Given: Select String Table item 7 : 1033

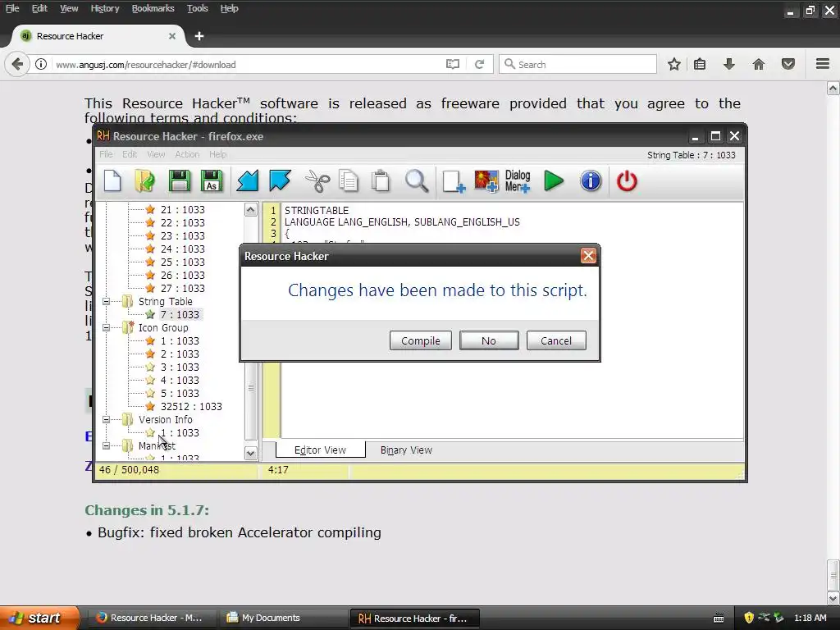Looking at the screenshot, I should click(180, 314).
